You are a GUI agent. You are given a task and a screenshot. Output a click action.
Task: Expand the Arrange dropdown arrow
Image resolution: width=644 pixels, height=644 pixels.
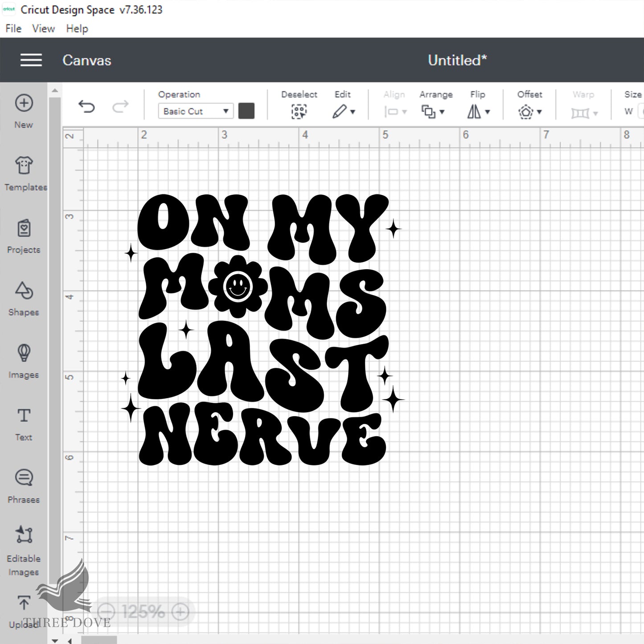click(x=442, y=112)
